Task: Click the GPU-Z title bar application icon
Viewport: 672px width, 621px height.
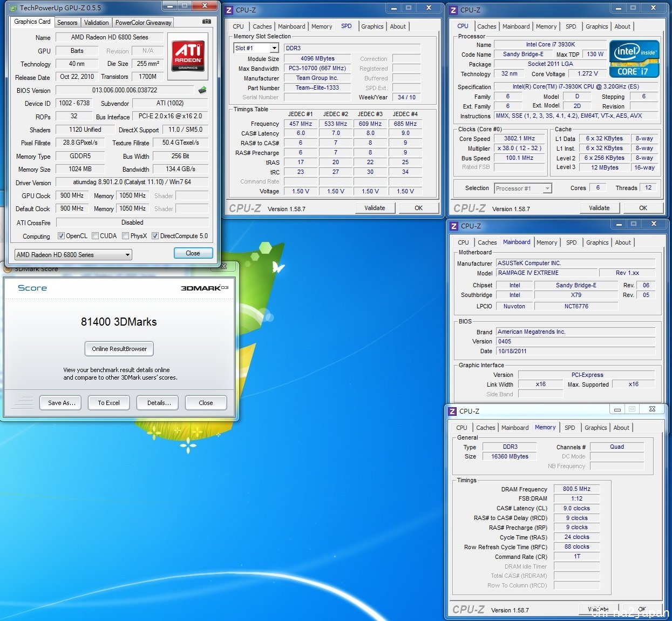Action: 13,8
